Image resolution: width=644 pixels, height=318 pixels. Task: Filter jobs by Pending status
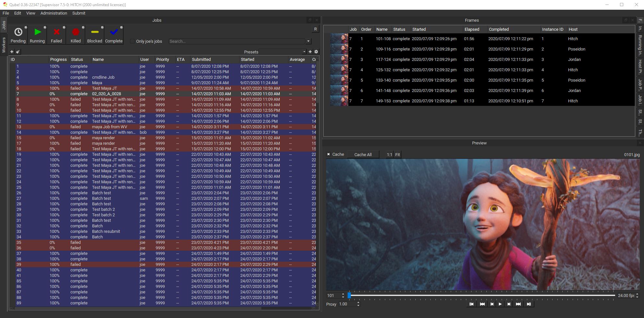click(x=18, y=35)
